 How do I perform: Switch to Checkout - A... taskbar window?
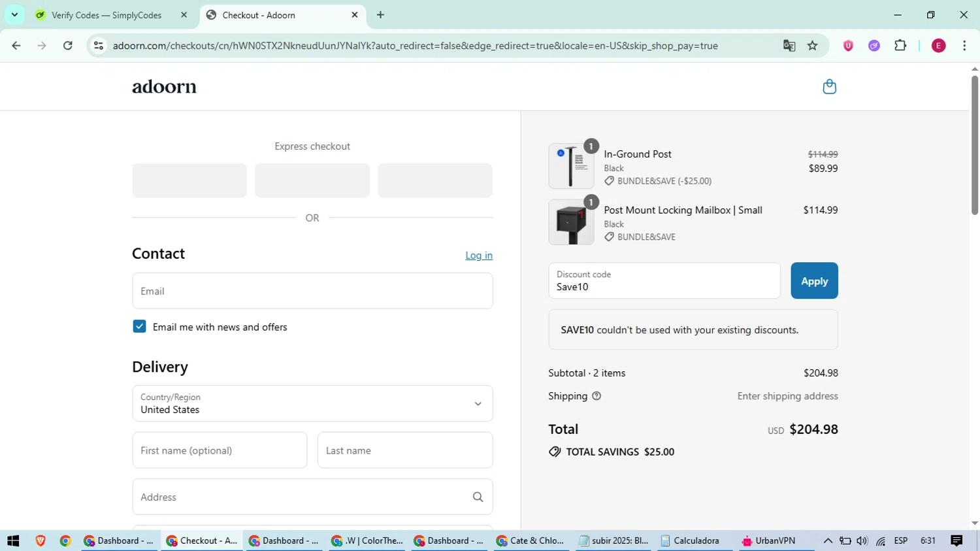point(202,541)
